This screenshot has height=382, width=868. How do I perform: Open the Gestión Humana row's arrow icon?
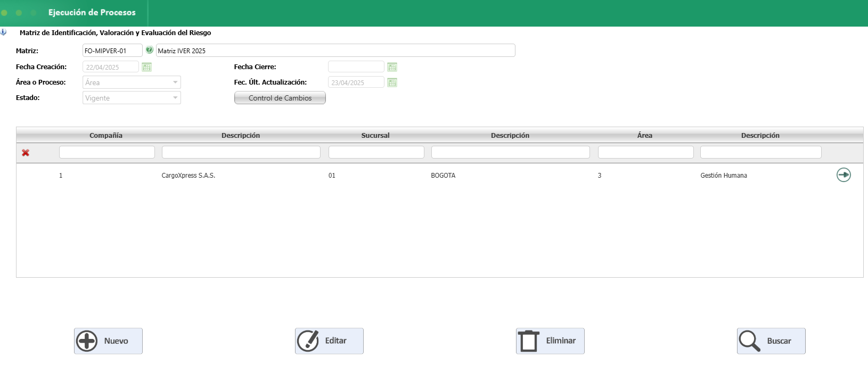point(844,175)
